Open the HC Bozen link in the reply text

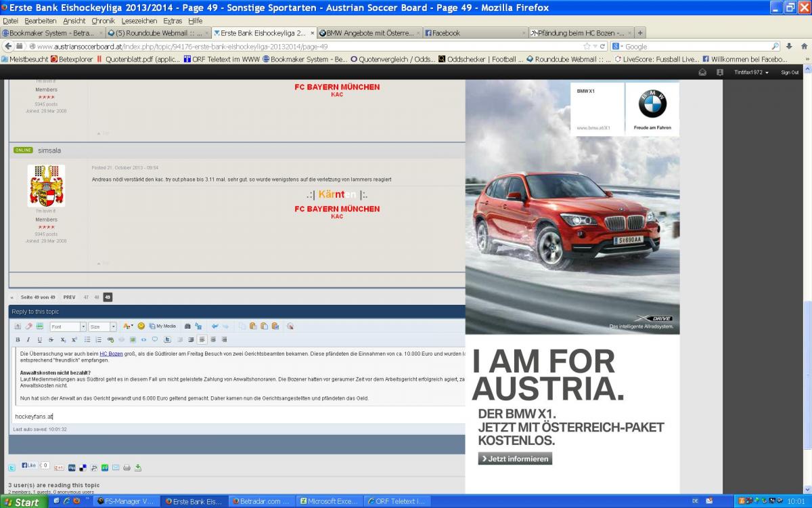(111, 354)
